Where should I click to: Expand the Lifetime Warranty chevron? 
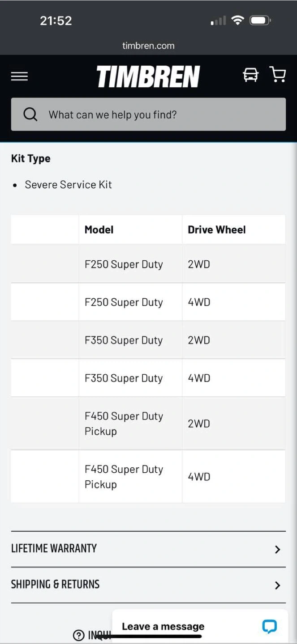pos(277,549)
